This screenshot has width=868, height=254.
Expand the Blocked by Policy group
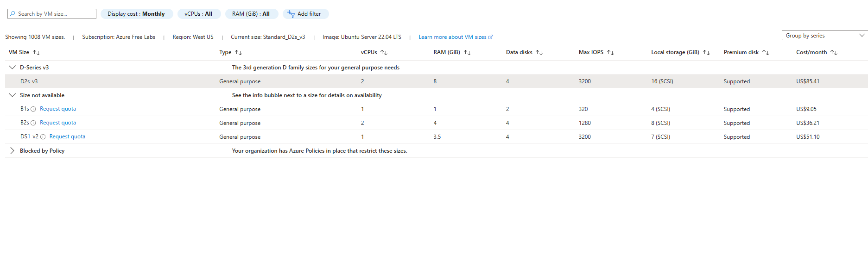point(13,151)
